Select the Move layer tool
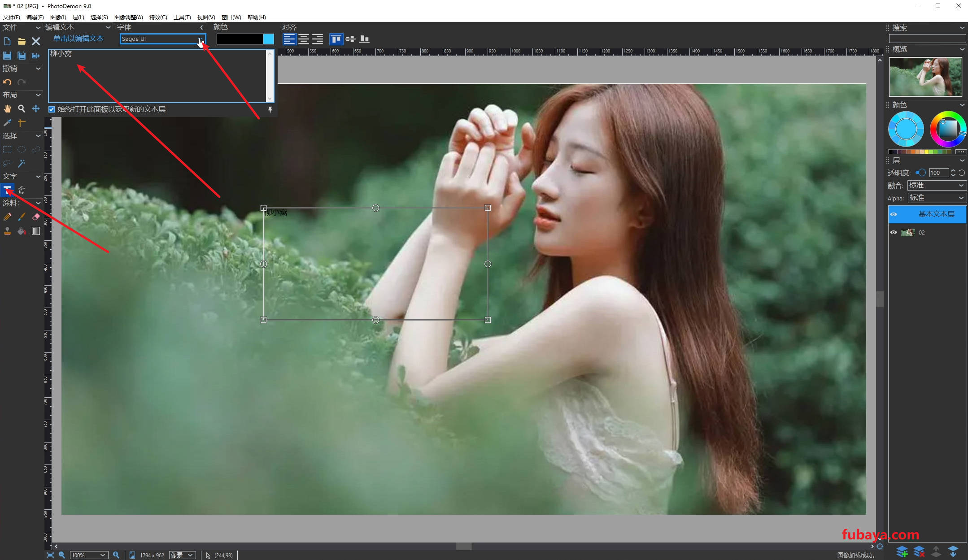This screenshot has height=560, width=968. tap(36, 109)
